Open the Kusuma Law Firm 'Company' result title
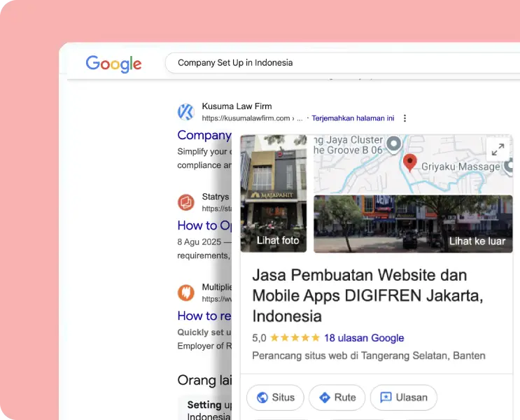The width and height of the screenshot is (520, 420). (x=204, y=135)
